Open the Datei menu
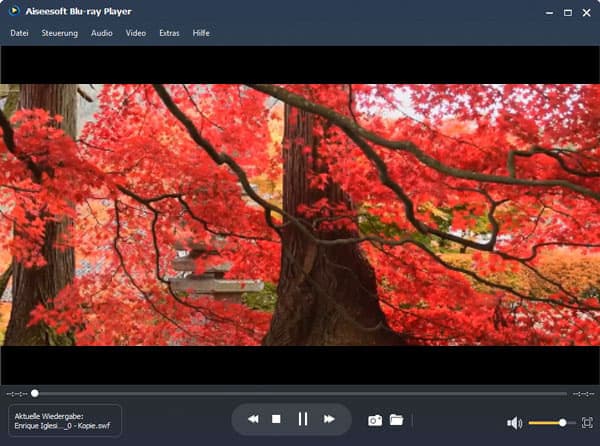Screen dimensions: 600x446 (19, 33)
